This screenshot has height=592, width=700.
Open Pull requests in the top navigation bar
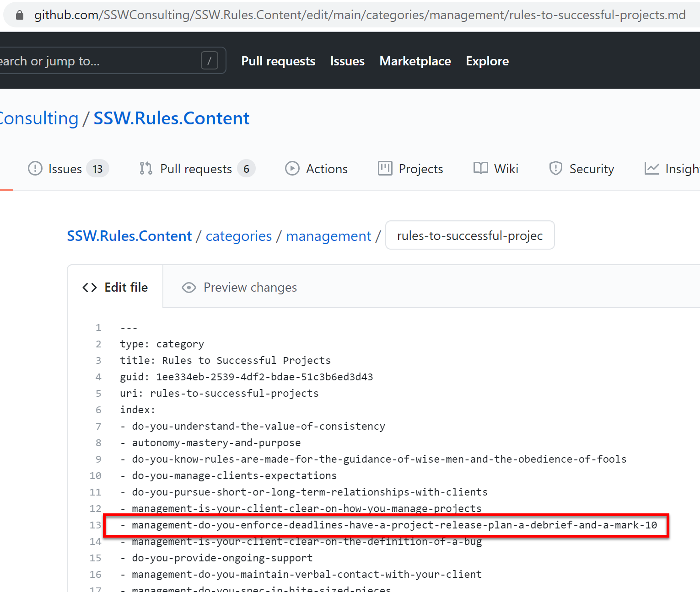click(278, 61)
